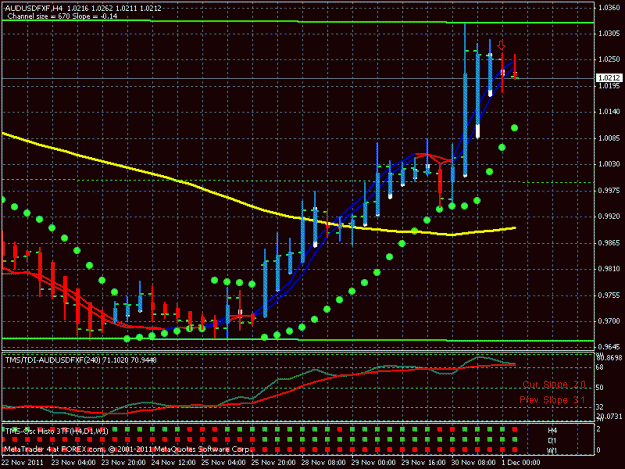Click the D1 row label in histogram
The image size is (625, 469).
point(552,441)
